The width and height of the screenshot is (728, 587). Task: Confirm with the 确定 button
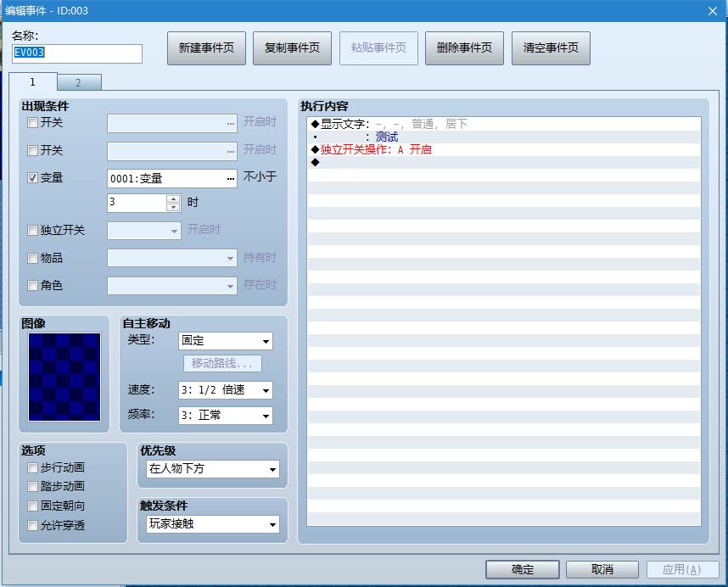tap(523, 569)
